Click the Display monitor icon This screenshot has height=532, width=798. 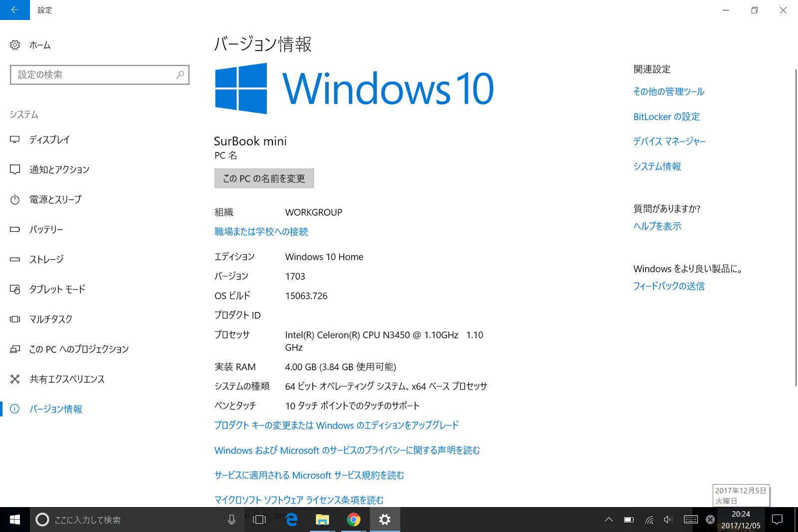[x=15, y=140]
